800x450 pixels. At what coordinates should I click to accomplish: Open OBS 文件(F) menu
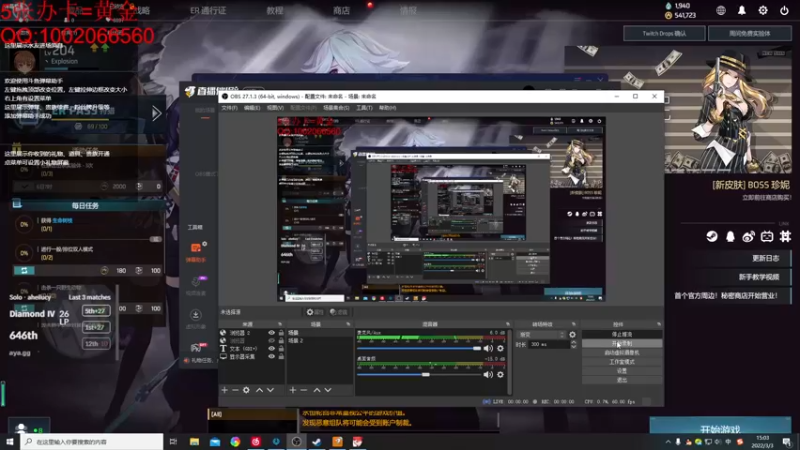tap(229, 108)
